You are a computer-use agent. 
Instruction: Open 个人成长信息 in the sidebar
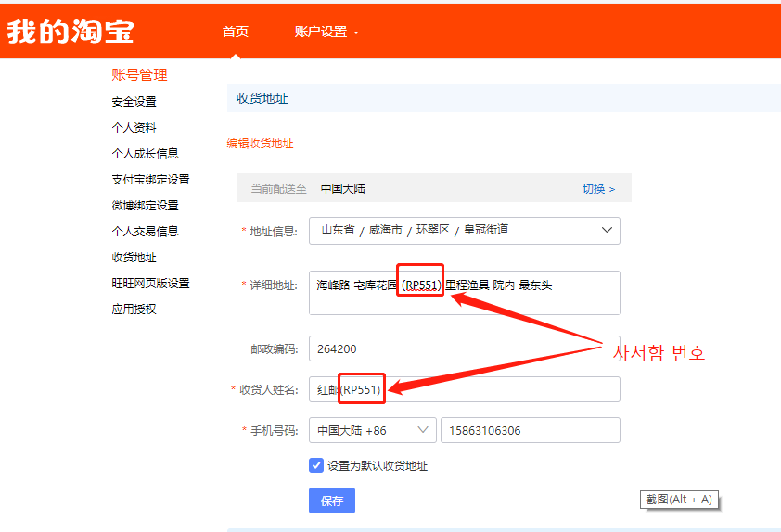pyautogui.click(x=145, y=154)
